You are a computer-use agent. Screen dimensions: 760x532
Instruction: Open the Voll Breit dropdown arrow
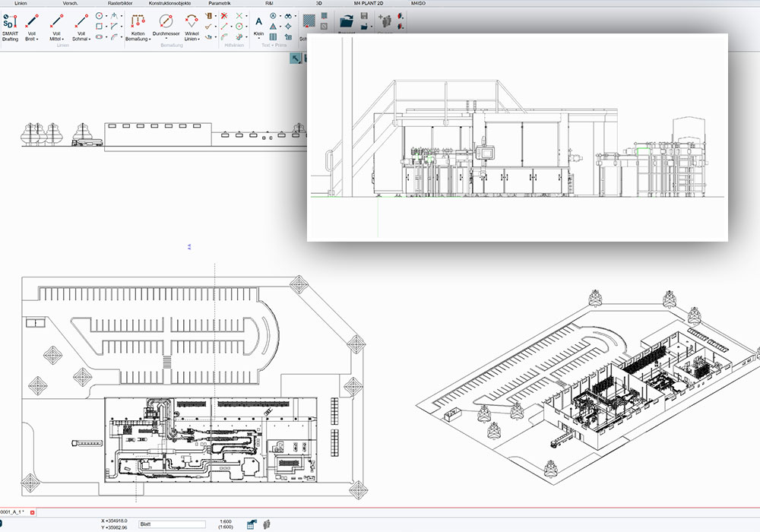(37, 40)
